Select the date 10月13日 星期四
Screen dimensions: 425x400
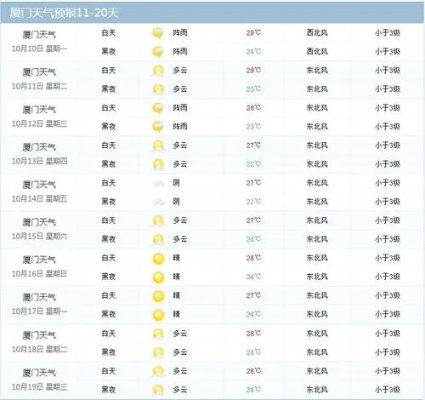pos(39,161)
